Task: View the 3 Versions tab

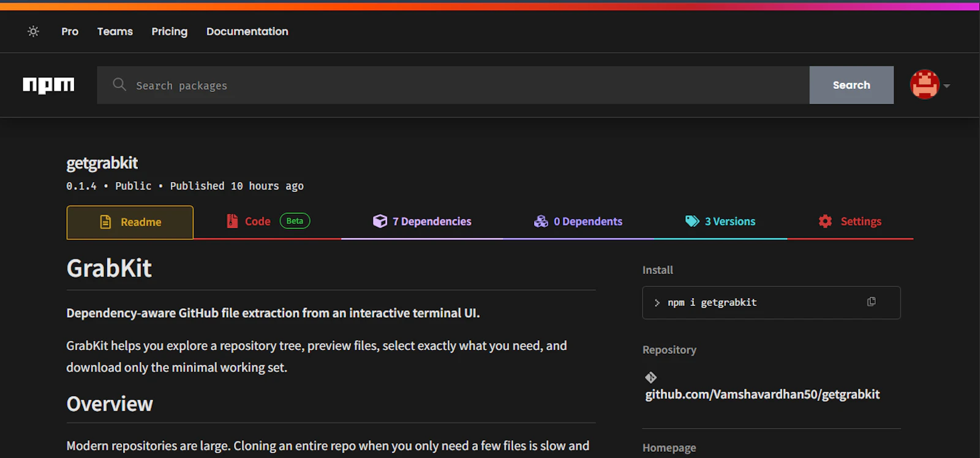Action: 720,221
